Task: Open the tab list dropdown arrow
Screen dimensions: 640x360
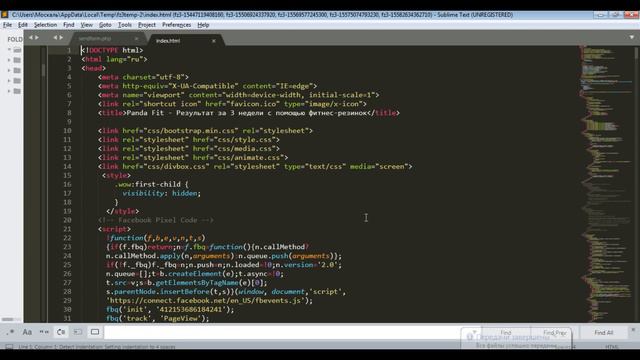Action: coord(631,37)
